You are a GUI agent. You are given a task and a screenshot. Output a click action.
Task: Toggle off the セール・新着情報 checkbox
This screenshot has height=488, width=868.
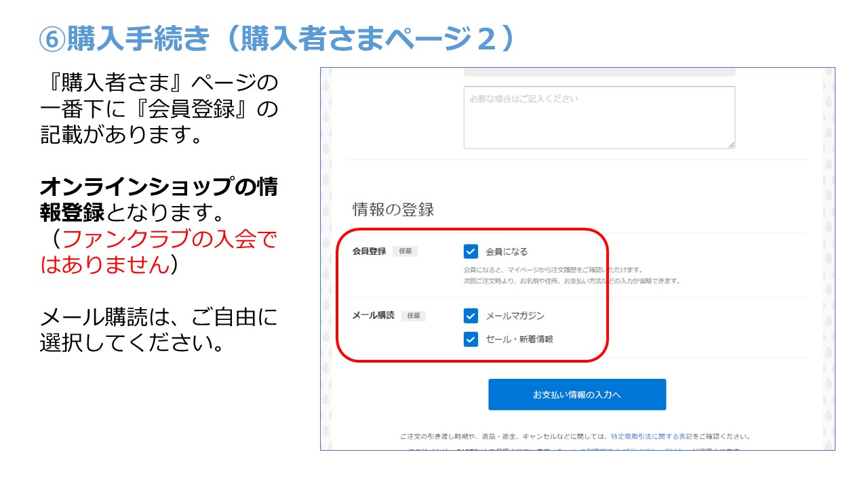(471, 339)
